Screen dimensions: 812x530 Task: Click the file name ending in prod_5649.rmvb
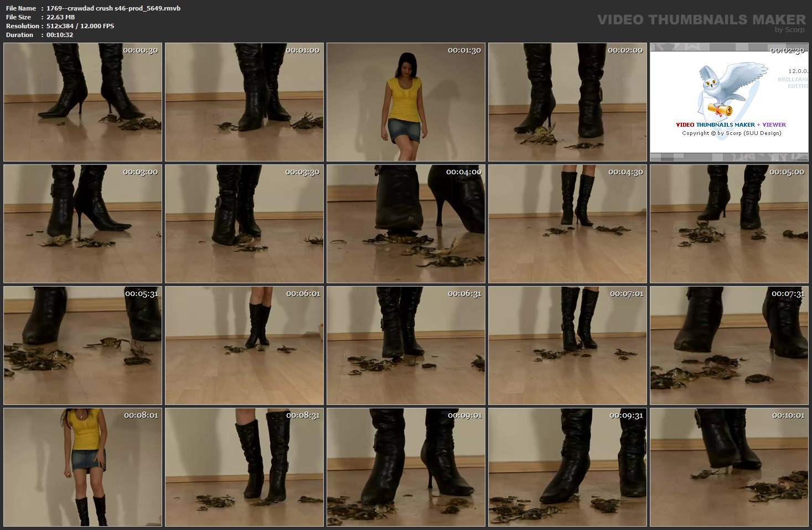[113, 8]
